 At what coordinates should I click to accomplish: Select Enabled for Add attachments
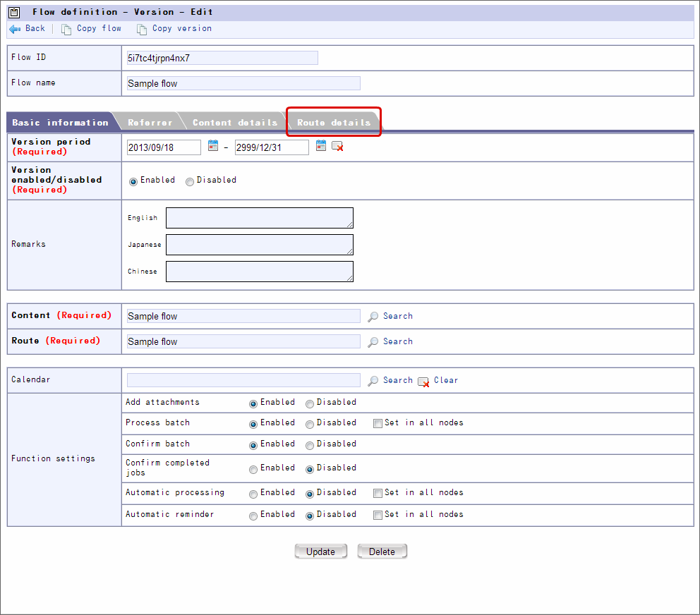coord(253,404)
